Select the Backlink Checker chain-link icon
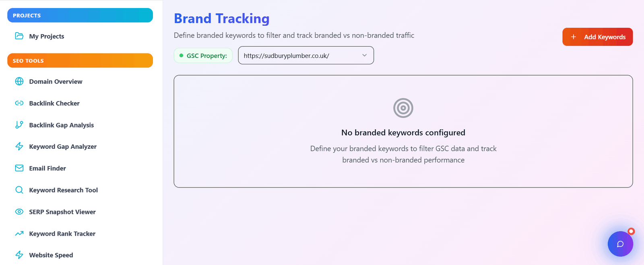The image size is (644, 265). coord(19,103)
